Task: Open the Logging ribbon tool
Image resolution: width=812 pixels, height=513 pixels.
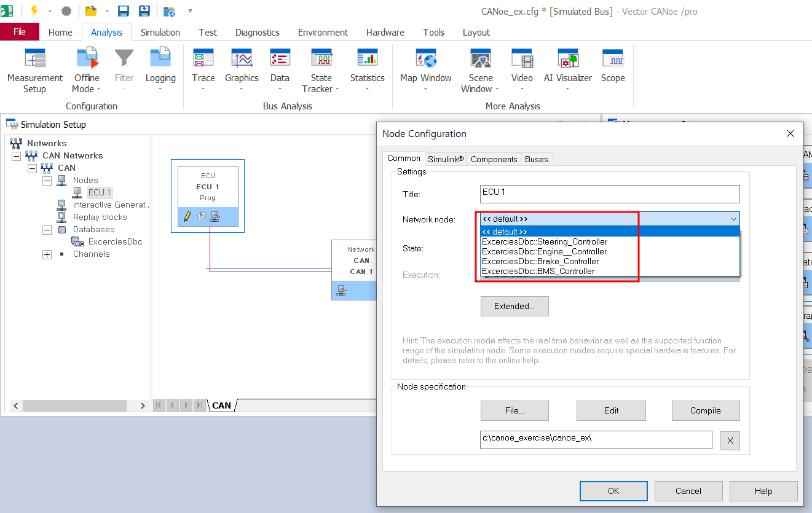Action: 160,71
